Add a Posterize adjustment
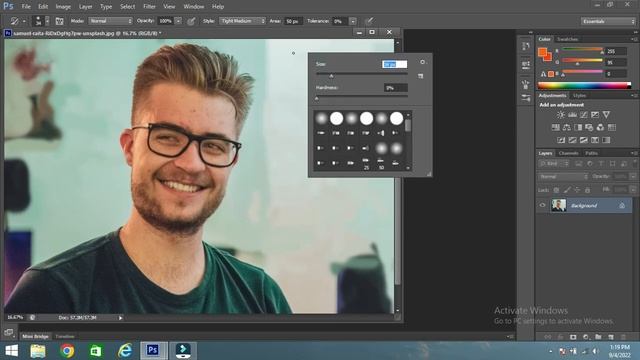640x360 pixels. pos(573,140)
